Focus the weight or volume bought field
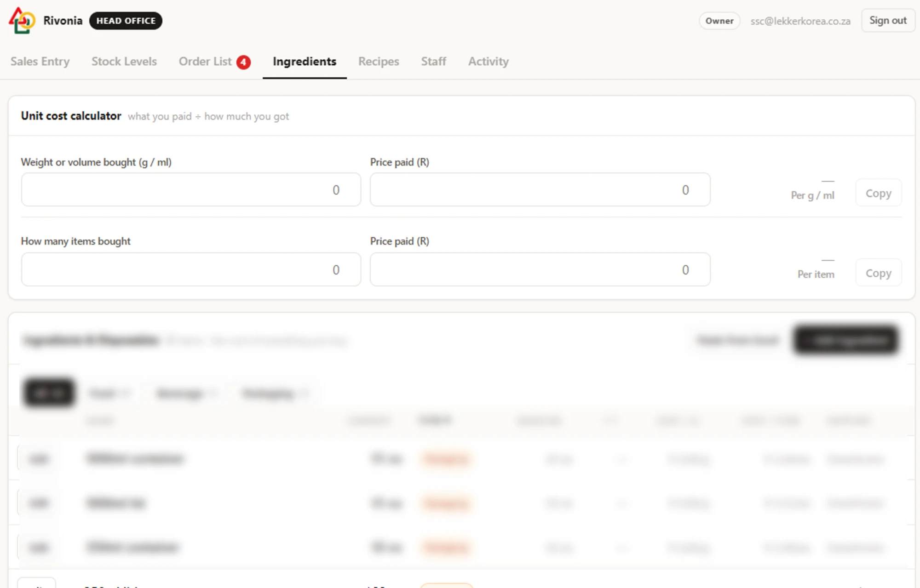 (191, 190)
